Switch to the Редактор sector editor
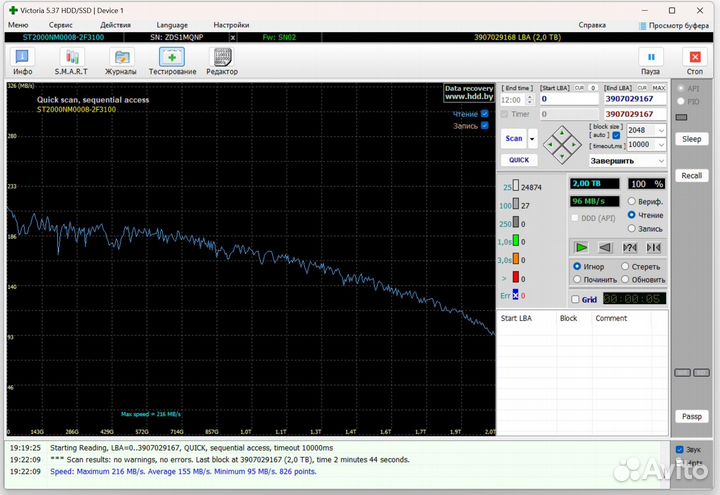The width and height of the screenshot is (720, 495). (x=222, y=59)
